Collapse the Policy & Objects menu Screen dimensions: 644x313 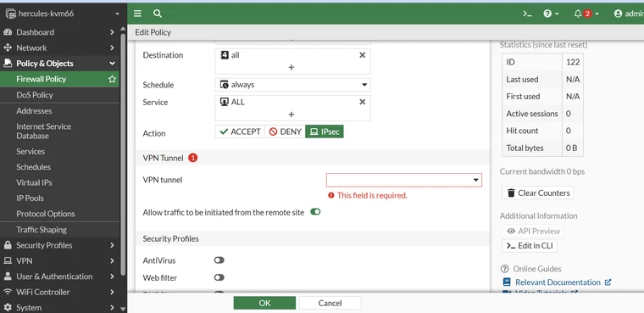(x=112, y=64)
